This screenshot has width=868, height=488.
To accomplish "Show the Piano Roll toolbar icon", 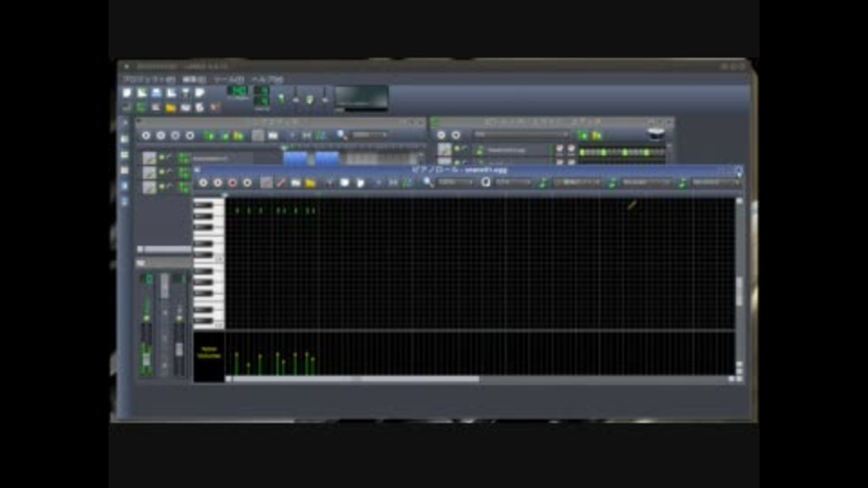I will click(x=156, y=108).
